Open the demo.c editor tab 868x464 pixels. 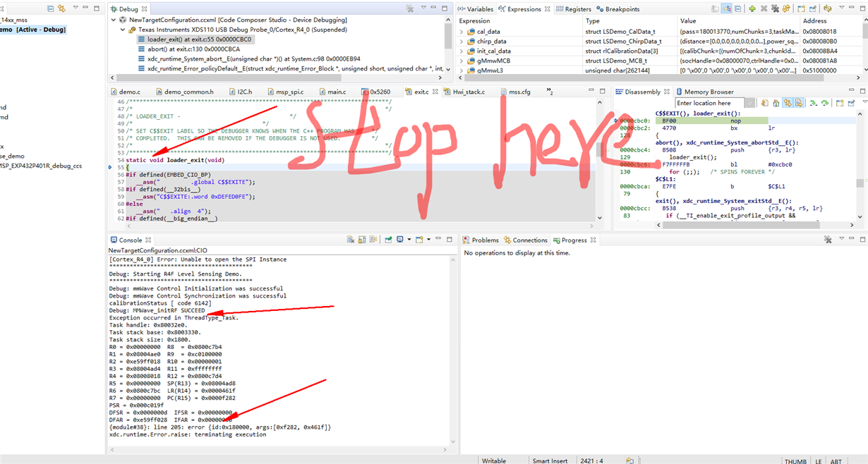(124, 92)
